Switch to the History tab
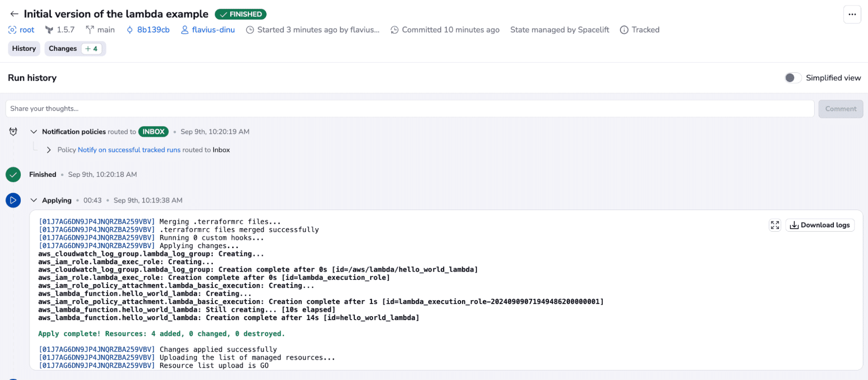This screenshot has width=868, height=380. 24,49
